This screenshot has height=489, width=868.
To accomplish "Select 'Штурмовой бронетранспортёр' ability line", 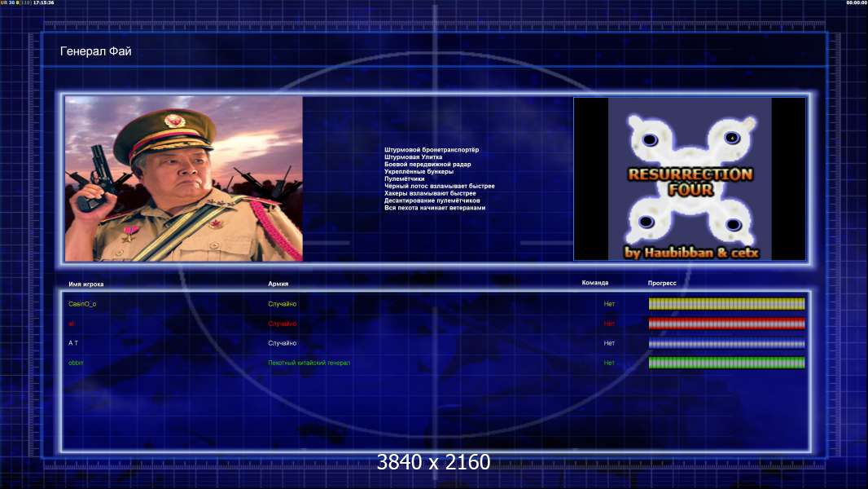I will (x=432, y=150).
